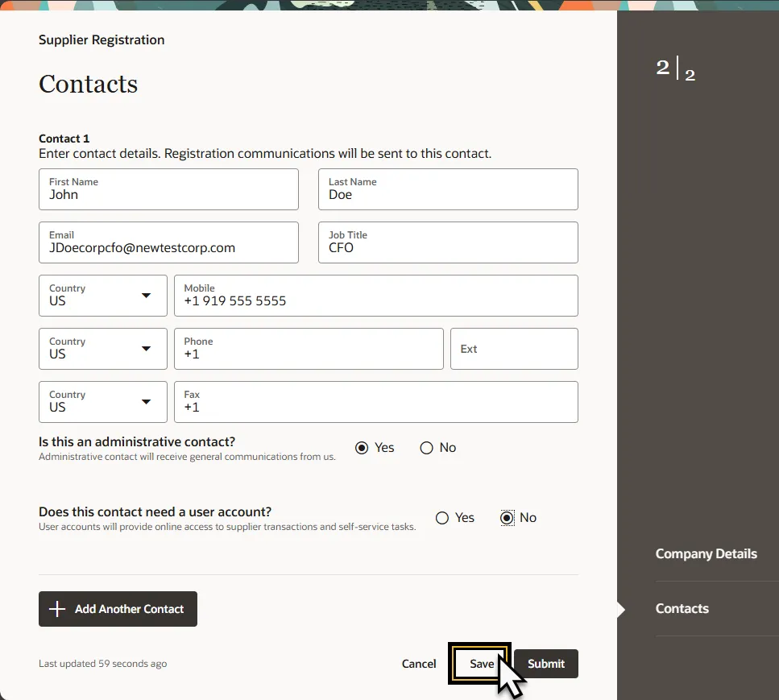
Task: Click the Fax number field
Action: (x=375, y=403)
